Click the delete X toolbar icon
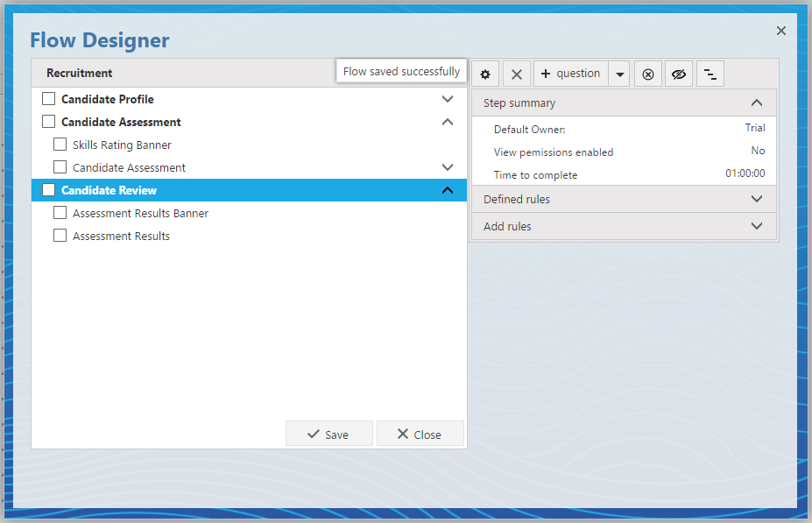This screenshot has height=523, width=812. click(x=516, y=74)
